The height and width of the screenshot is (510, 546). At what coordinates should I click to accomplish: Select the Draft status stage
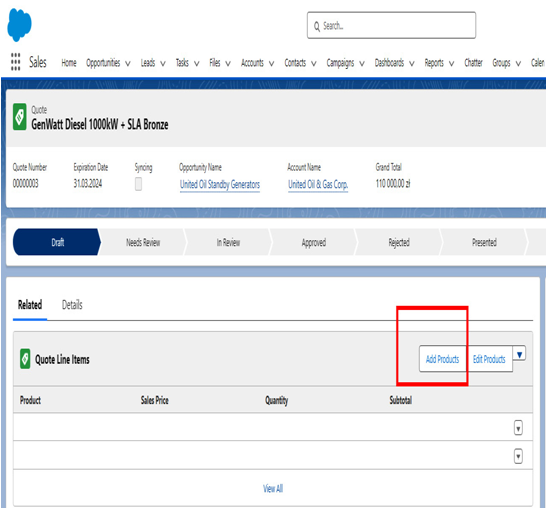(57, 242)
